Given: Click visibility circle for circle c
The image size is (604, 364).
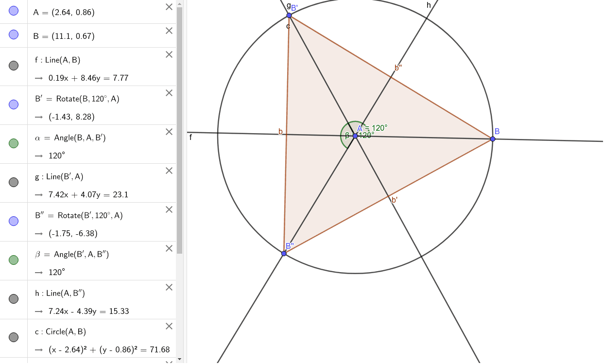Looking at the screenshot, I should click(14, 337).
